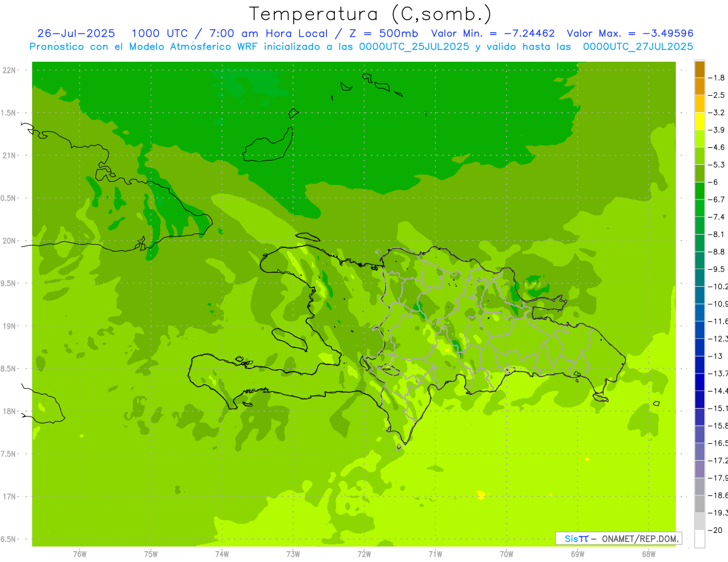The width and height of the screenshot is (728, 562).
Task: Click the "-1.8" color scale label
Action: click(716, 78)
